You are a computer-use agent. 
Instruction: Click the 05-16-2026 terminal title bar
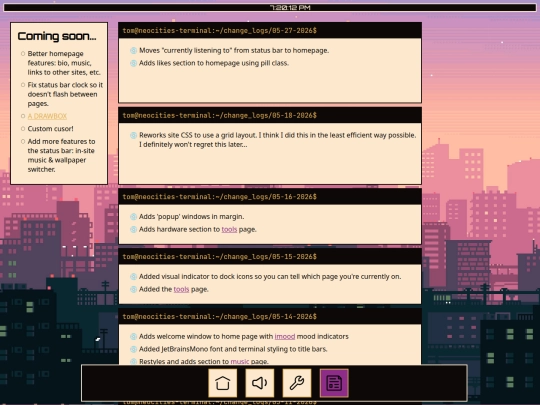point(270,197)
